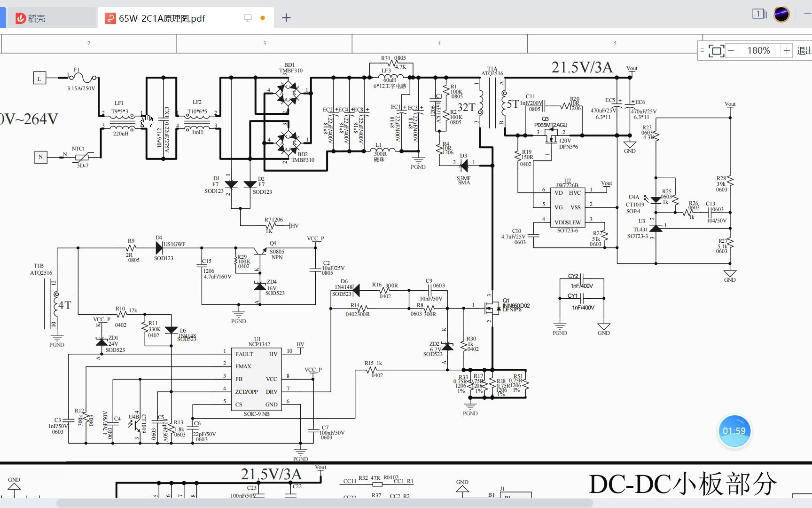The width and height of the screenshot is (812, 508).
Task: Click the fit-to-screen icon
Action: pos(716,50)
